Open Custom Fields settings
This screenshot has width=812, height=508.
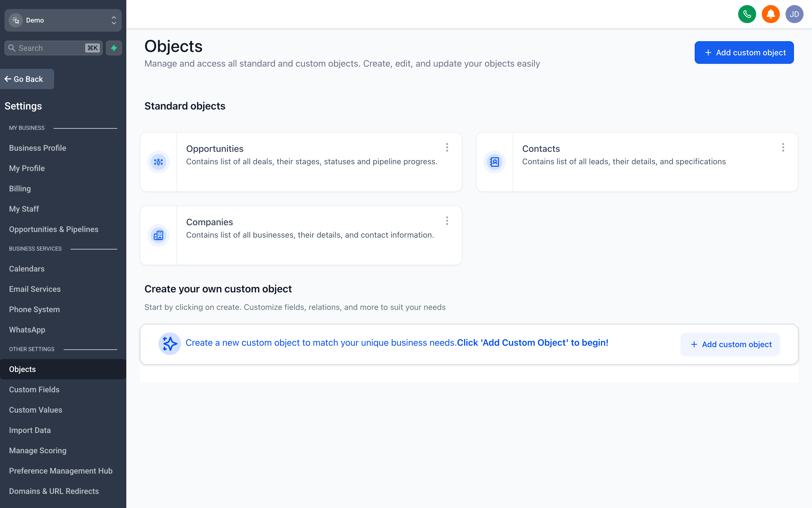click(x=34, y=389)
